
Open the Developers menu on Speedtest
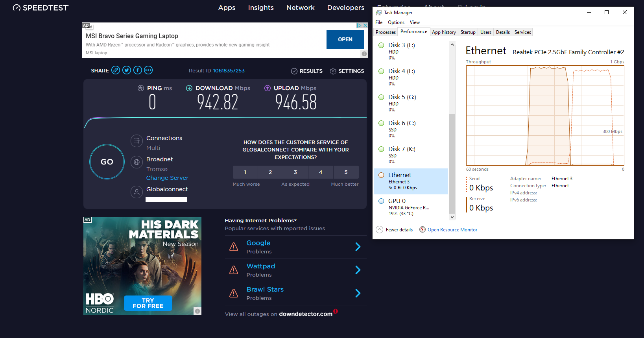point(346,7)
